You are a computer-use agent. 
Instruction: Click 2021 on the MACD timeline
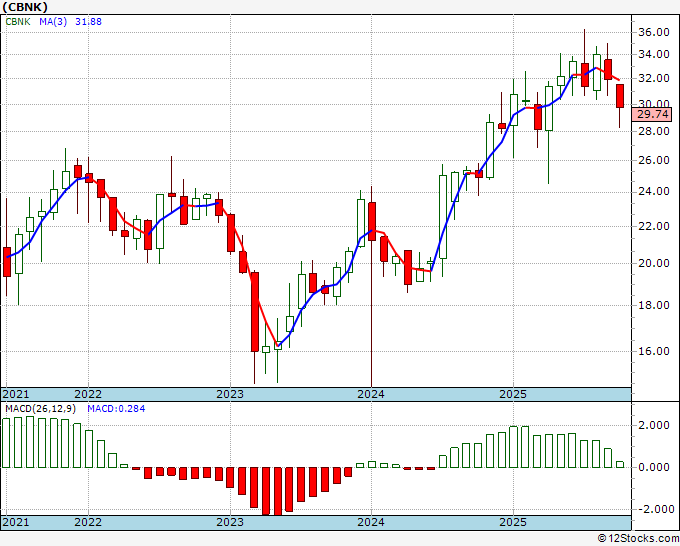click(x=16, y=522)
